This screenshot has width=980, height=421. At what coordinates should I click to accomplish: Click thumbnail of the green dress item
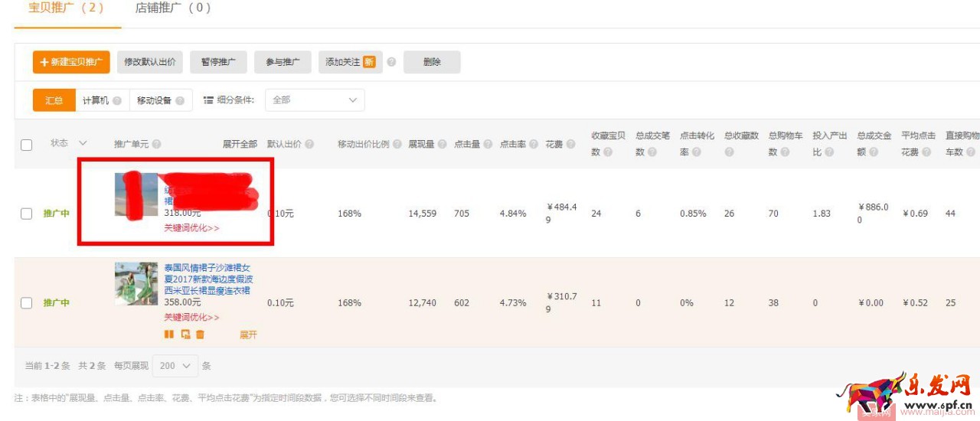pos(136,284)
